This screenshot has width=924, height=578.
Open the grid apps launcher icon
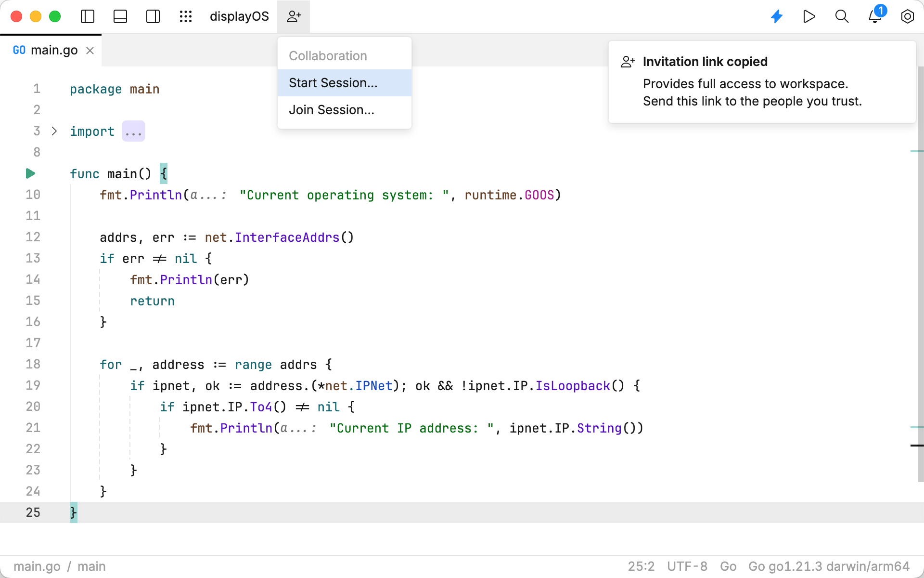pos(186,16)
